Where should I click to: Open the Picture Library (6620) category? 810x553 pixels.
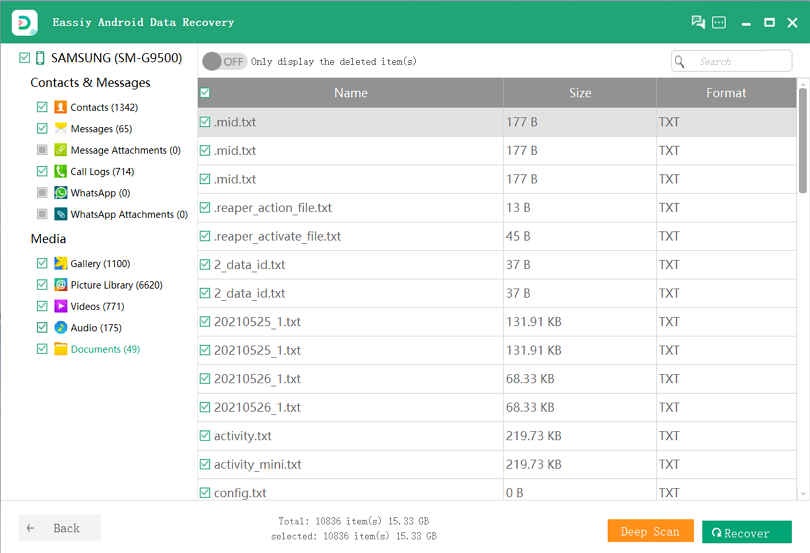(117, 285)
